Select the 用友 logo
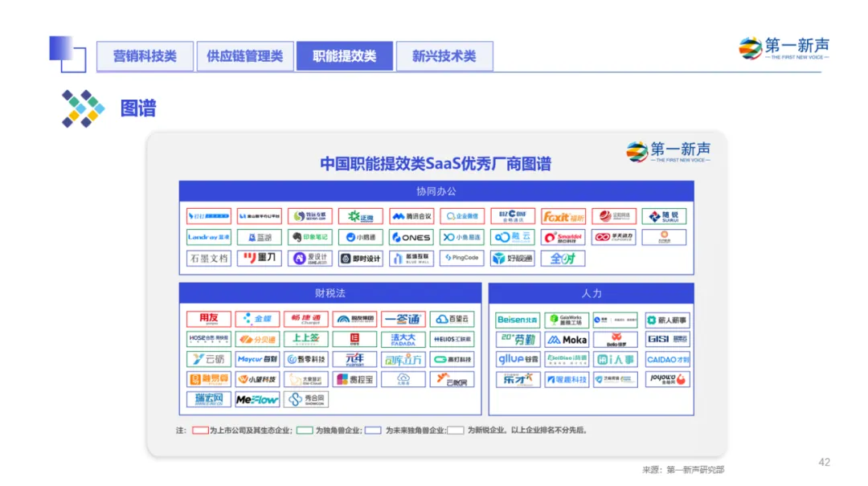This screenshot has width=868, height=486. pyautogui.click(x=209, y=319)
